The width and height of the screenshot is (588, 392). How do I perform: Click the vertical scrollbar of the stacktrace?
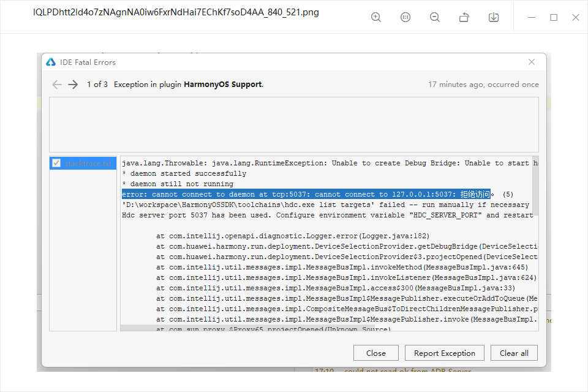[535, 186]
